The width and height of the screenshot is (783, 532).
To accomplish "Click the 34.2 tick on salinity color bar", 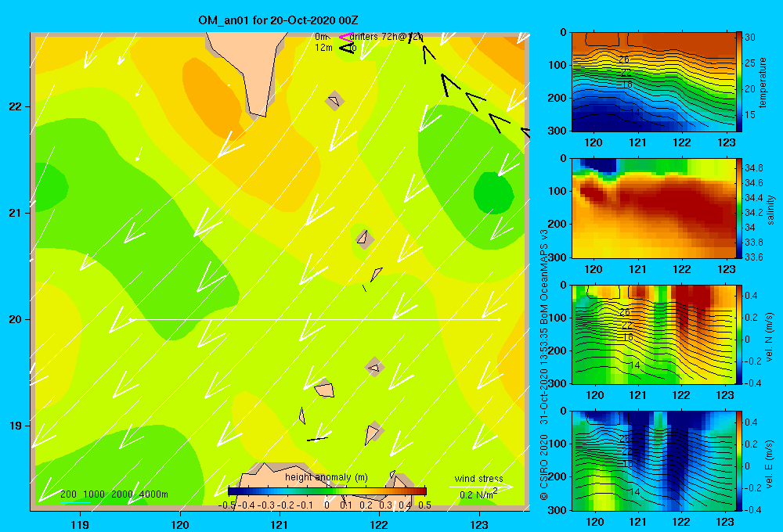I will pos(753,213).
